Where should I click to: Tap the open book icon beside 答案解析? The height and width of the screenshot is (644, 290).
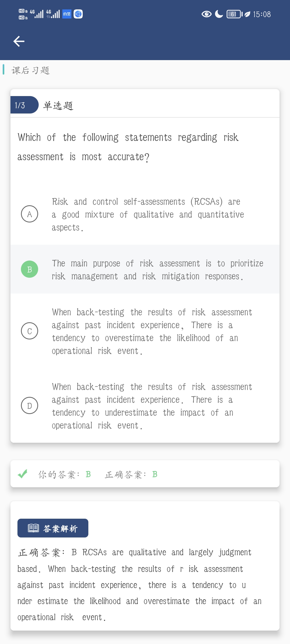pyautogui.click(x=34, y=528)
